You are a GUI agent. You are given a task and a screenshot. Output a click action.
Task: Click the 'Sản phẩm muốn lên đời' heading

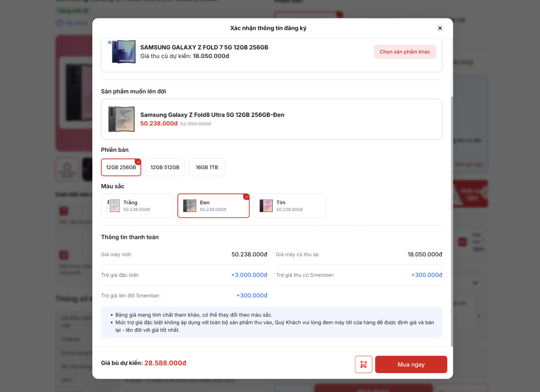point(134,91)
